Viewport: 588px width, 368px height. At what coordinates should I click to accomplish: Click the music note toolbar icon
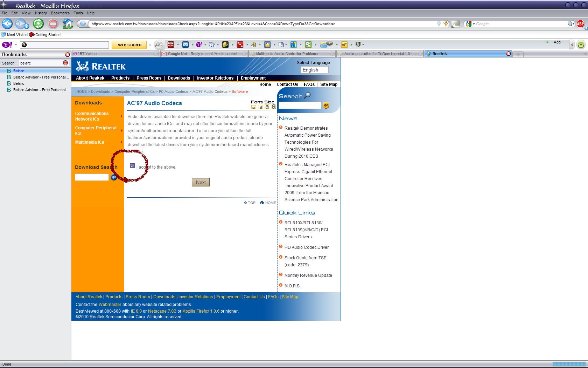click(x=254, y=45)
